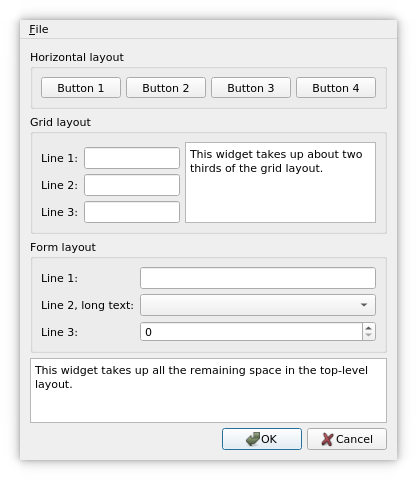Focus the Grid layout Line 3 field
The image size is (417, 480).
pyautogui.click(x=132, y=212)
